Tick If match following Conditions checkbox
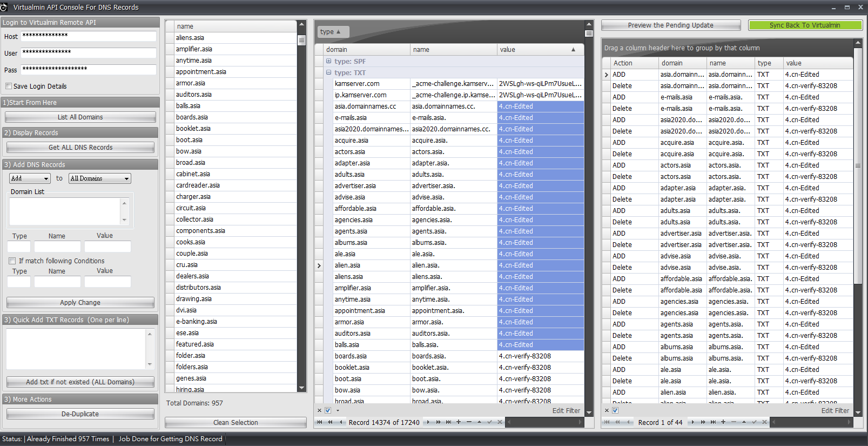 [x=12, y=261]
